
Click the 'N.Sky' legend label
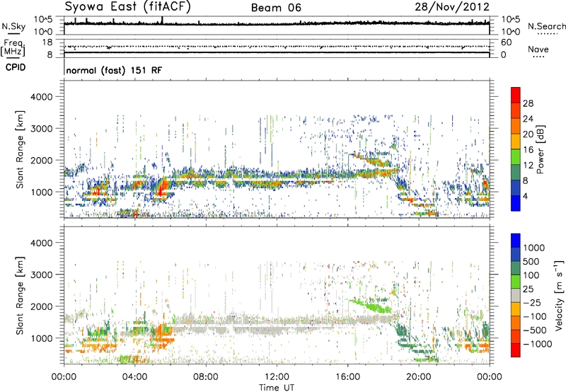pyautogui.click(x=13, y=27)
